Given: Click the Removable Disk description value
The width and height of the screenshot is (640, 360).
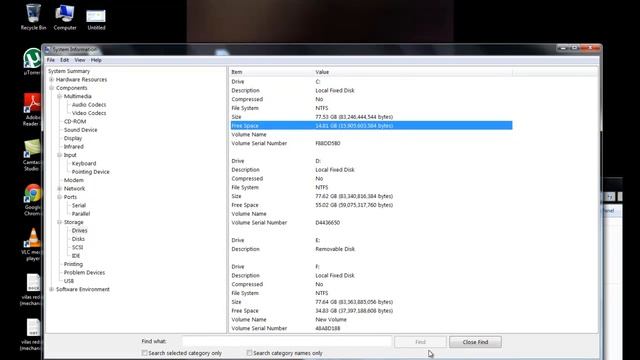Looking at the screenshot, I should tap(335, 249).
